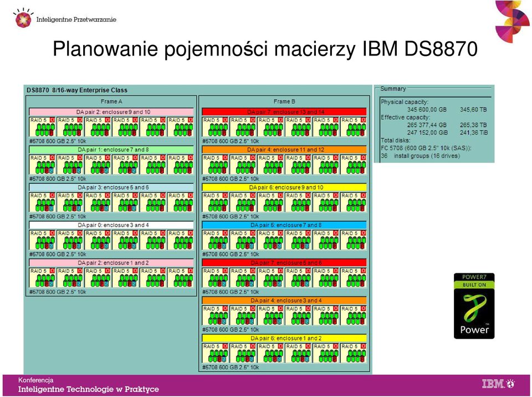Click the orange DA pair 4: enclosure 11 and 12 header
Image resolution: width=532 pixels, height=397 pixels.
284,150
